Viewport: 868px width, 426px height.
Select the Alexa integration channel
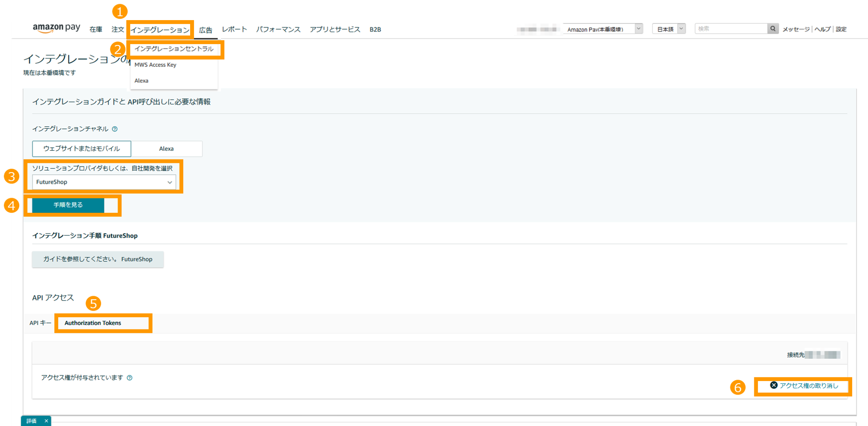(167, 149)
